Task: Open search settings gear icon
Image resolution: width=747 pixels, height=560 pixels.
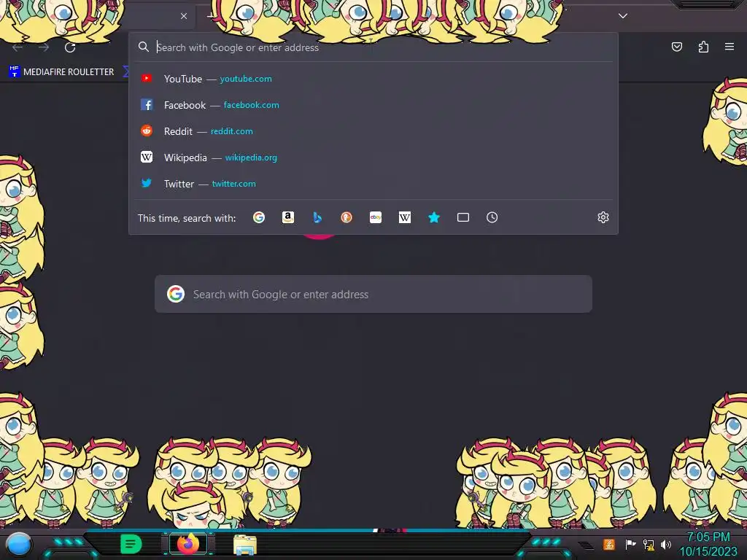Action: click(x=603, y=217)
